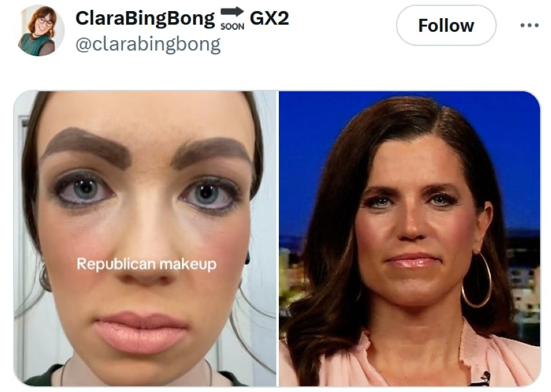Image resolution: width=551 pixels, height=392 pixels.
Task: Open the @clarabingbong handle link
Action: (x=148, y=45)
